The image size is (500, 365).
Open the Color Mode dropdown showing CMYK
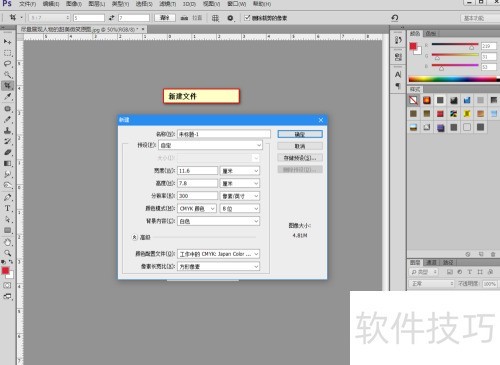tap(197, 209)
